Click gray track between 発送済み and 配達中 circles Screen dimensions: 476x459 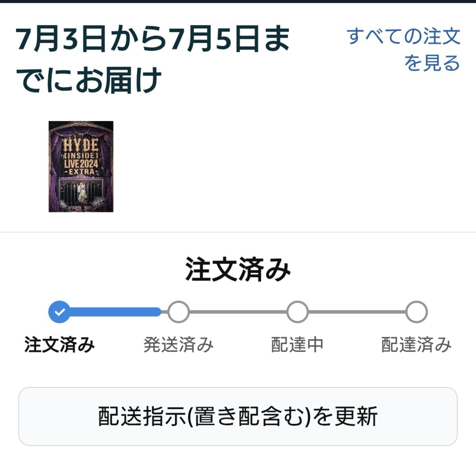pos(238,312)
